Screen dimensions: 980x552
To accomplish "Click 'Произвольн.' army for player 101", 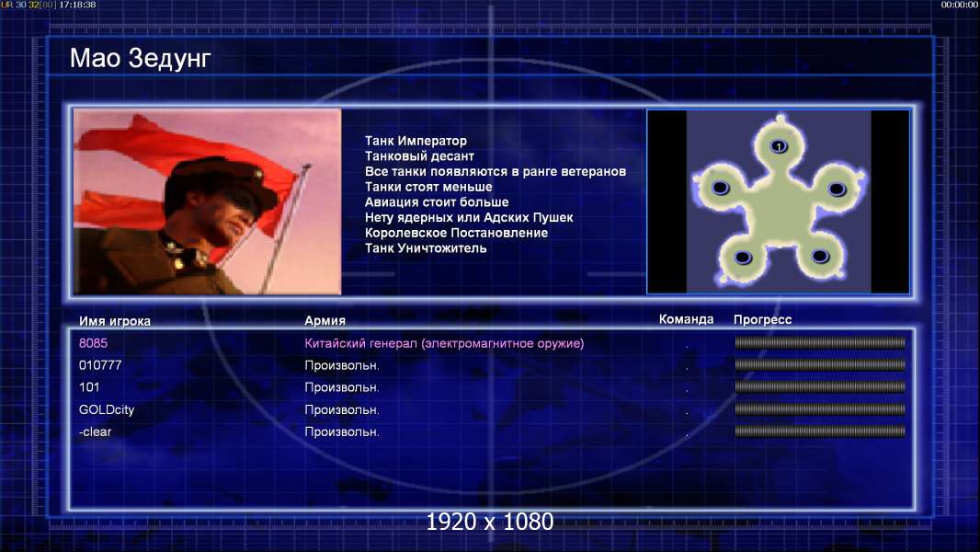I will (x=342, y=387).
